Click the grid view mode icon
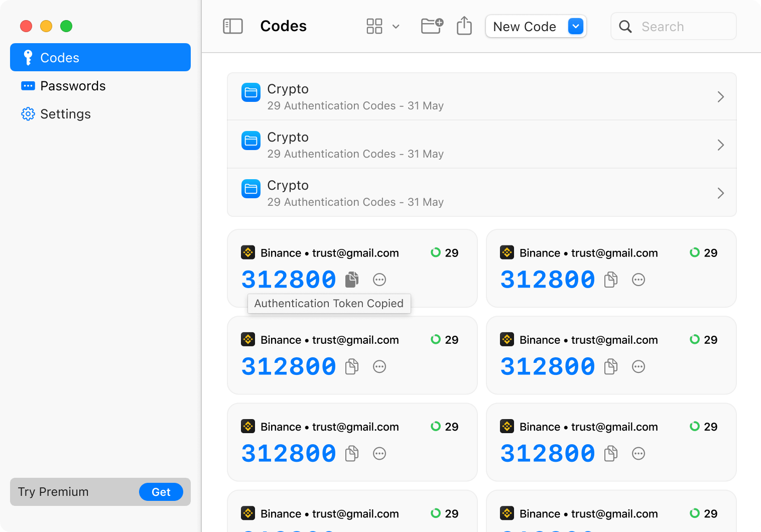Image resolution: width=761 pixels, height=532 pixels. click(374, 26)
